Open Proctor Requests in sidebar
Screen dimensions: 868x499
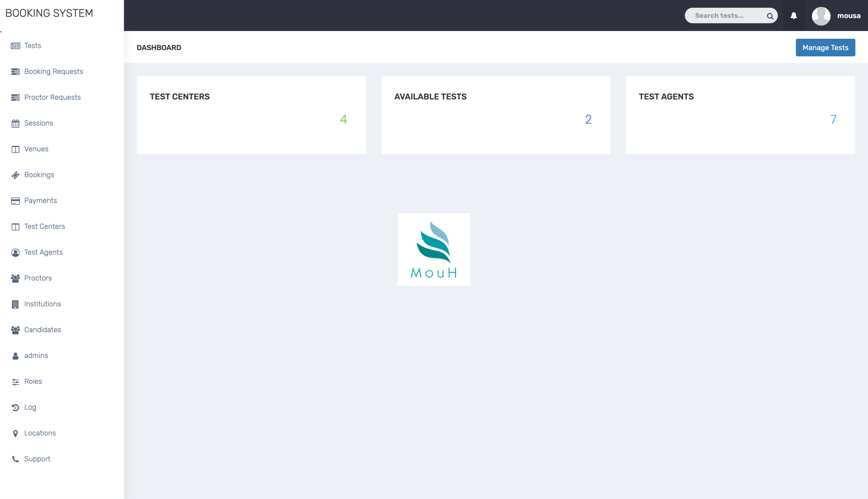52,97
